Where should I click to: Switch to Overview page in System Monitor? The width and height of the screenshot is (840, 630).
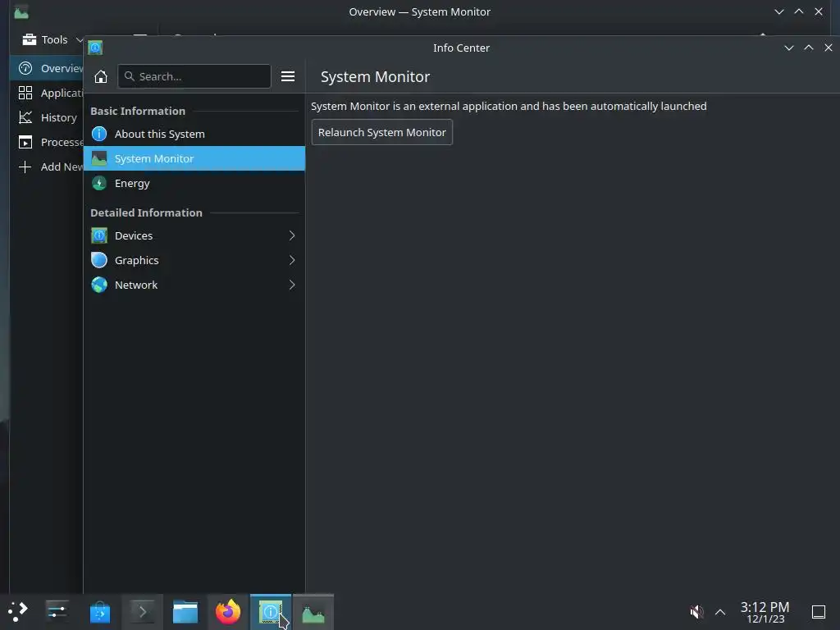[47, 69]
